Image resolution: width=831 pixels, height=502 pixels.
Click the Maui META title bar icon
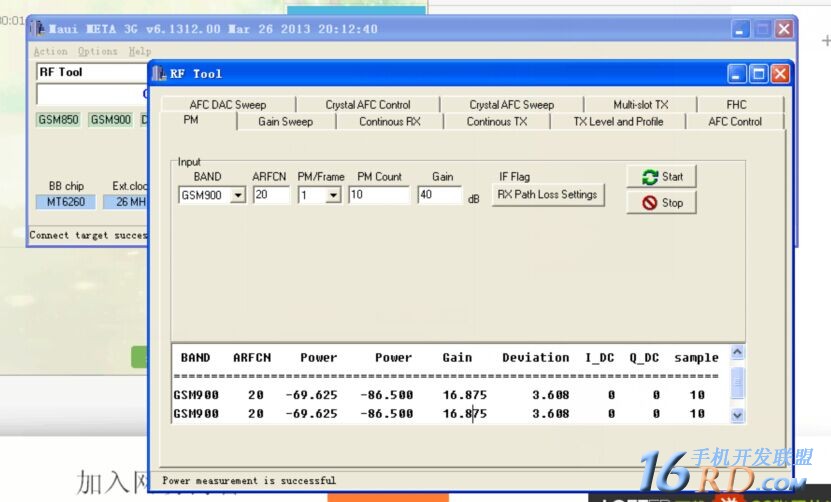click(38, 28)
